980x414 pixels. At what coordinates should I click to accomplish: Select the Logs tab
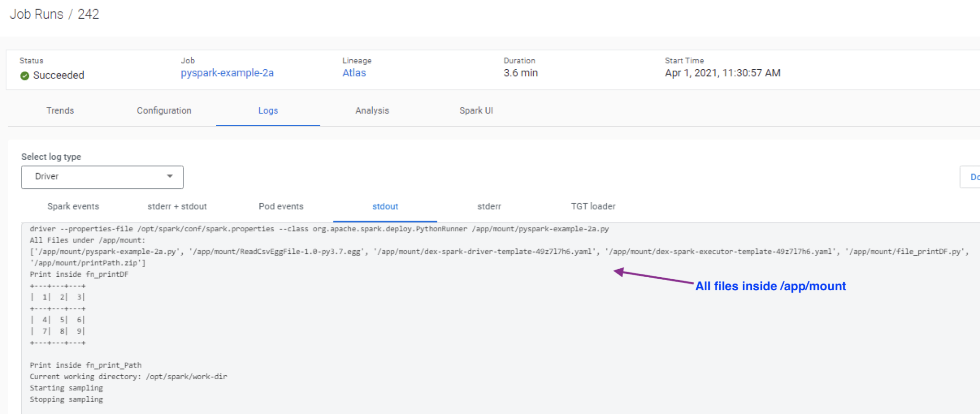tap(268, 110)
